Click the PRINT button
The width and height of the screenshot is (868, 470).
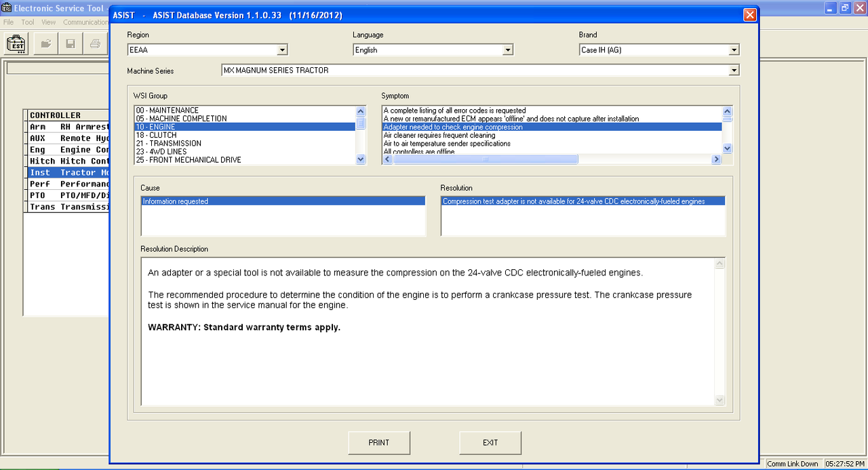click(379, 443)
